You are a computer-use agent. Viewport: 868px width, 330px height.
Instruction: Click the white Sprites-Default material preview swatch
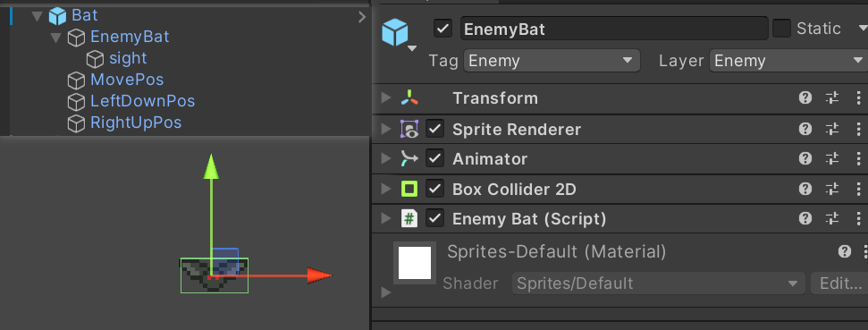415,263
